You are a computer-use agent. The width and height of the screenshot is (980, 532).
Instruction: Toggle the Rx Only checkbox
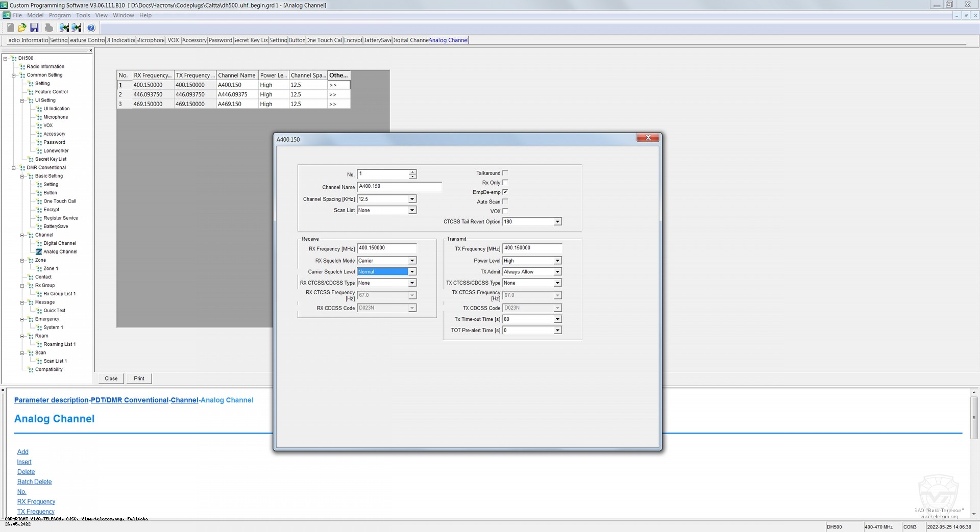(x=505, y=183)
